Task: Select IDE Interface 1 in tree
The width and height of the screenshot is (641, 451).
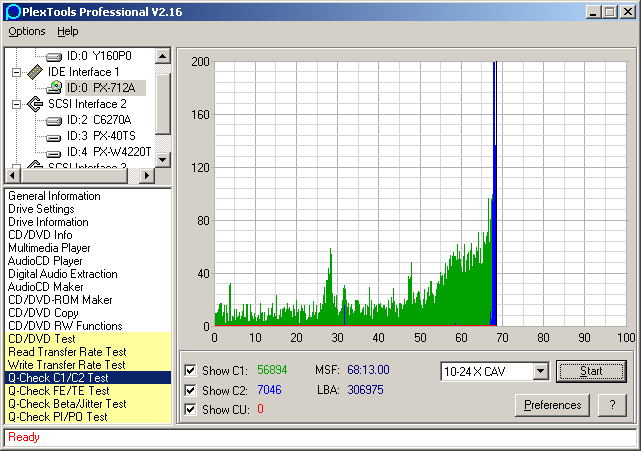Action: (83, 72)
